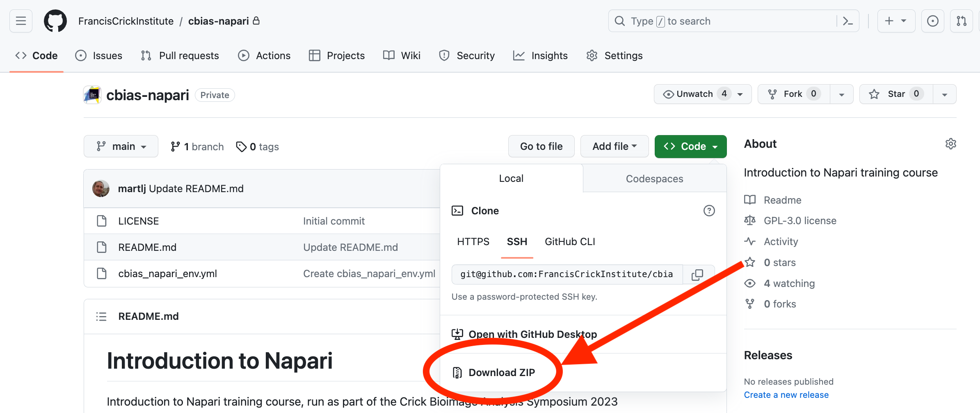980x413 pixels.
Task: Star the cbias-napari repository
Action: tap(896, 94)
